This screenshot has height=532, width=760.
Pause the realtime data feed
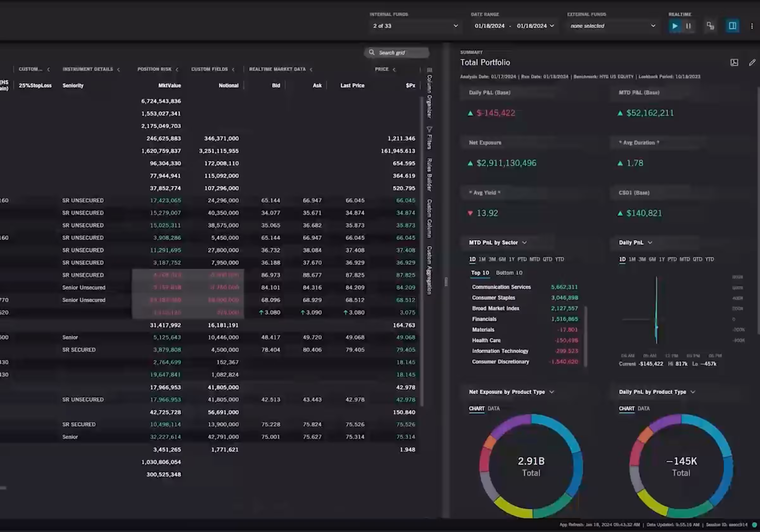688,26
